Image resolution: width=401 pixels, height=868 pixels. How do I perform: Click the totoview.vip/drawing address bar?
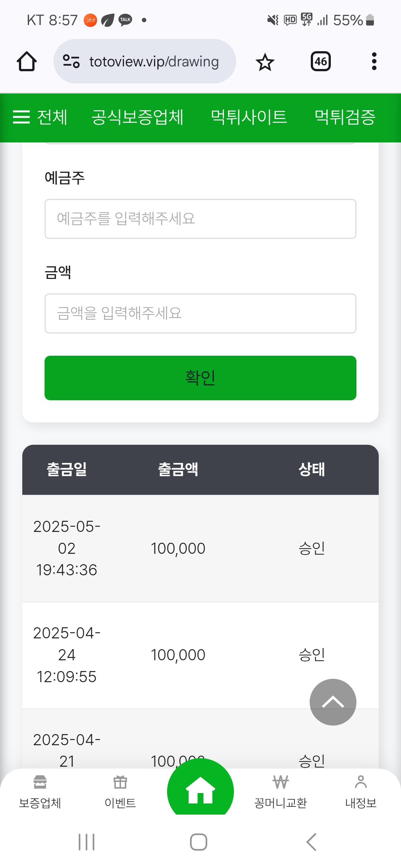tap(154, 62)
